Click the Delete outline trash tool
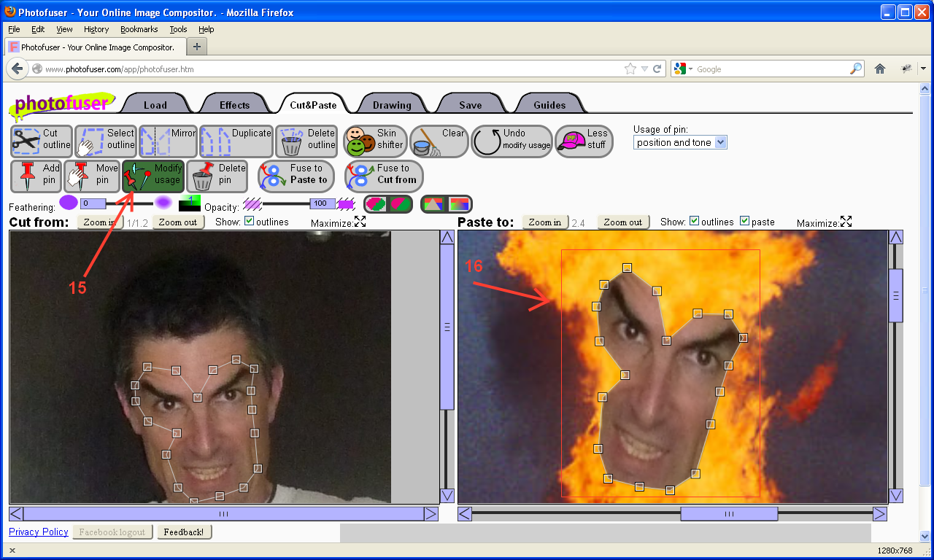 (306, 141)
